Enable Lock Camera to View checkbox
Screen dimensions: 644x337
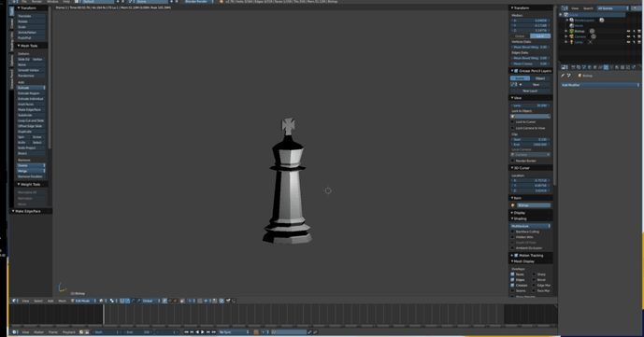coord(512,128)
